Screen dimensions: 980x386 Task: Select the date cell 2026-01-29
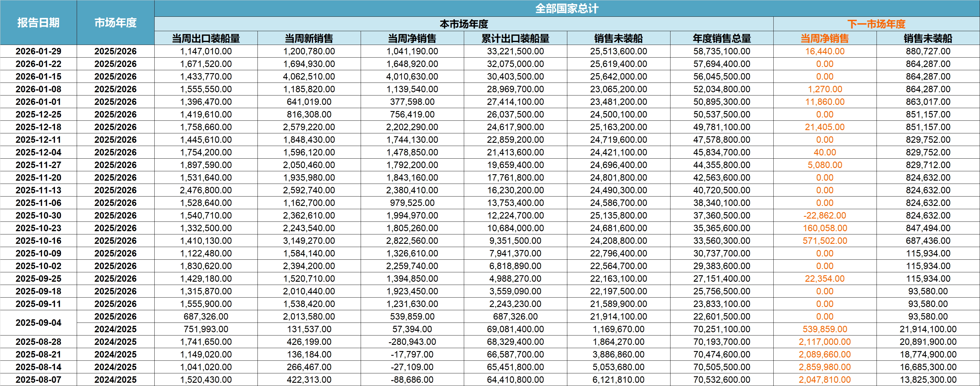39,51
